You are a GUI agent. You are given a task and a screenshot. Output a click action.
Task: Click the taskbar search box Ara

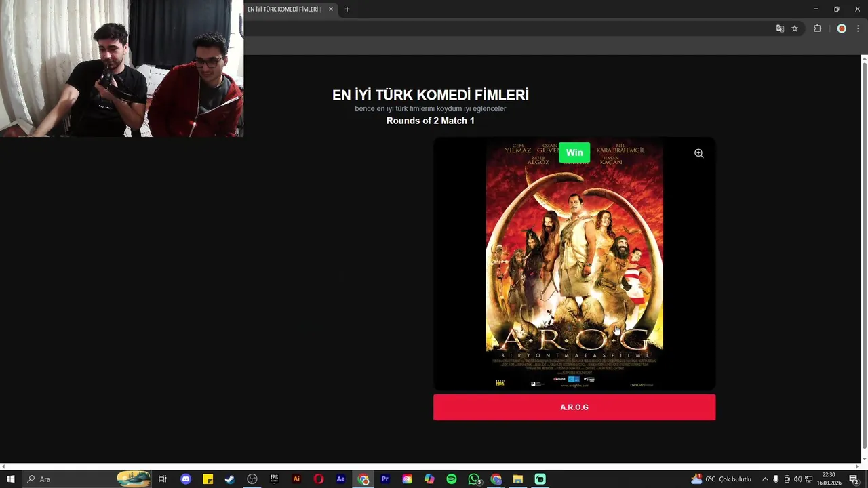point(86,479)
